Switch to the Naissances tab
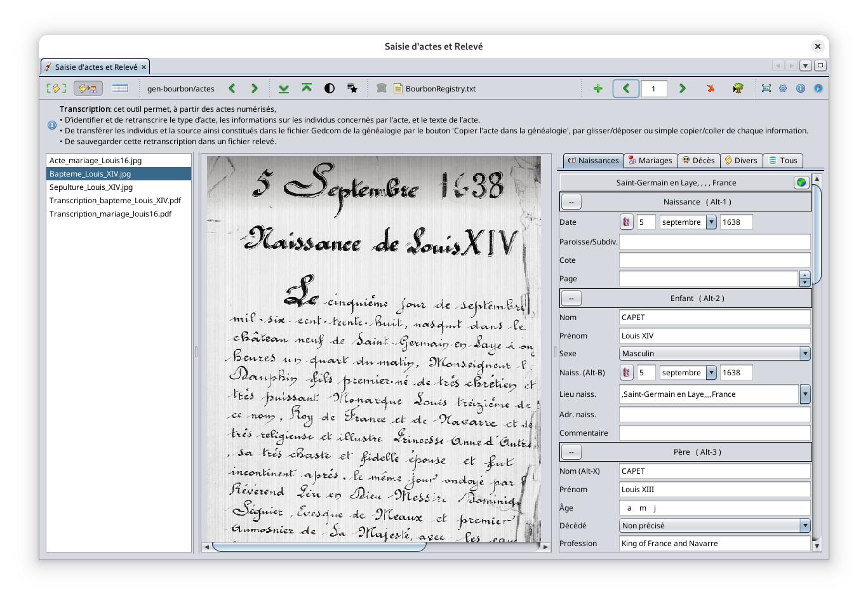Image resolution: width=868 pixels, height=602 pixels. click(x=593, y=161)
